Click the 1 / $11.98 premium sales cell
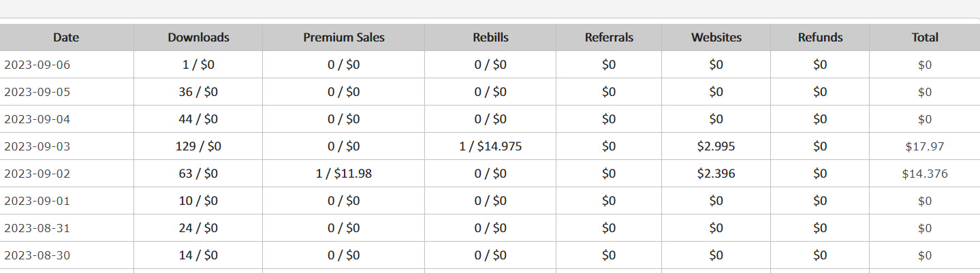The width and height of the screenshot is (980, 273). (343, 174)
